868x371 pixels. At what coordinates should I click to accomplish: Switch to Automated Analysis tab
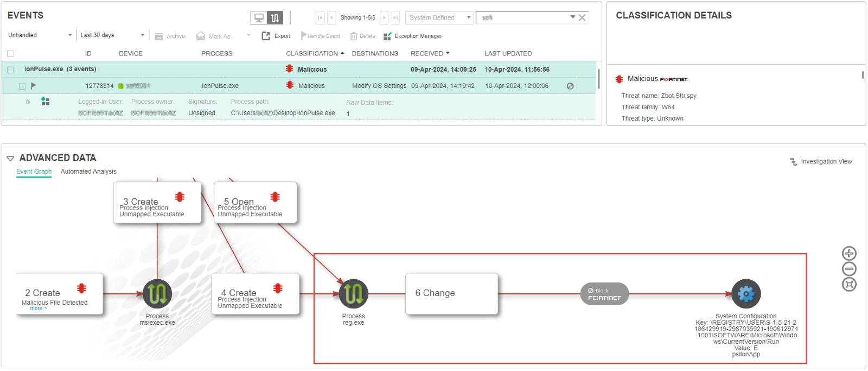pyautogui.click(x=88, y=172)
